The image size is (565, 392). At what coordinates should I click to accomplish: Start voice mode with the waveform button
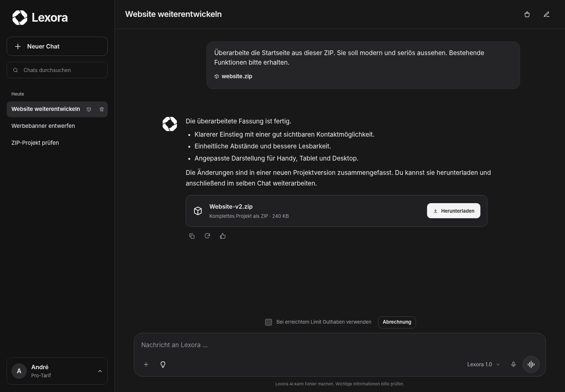pos(531,364)
